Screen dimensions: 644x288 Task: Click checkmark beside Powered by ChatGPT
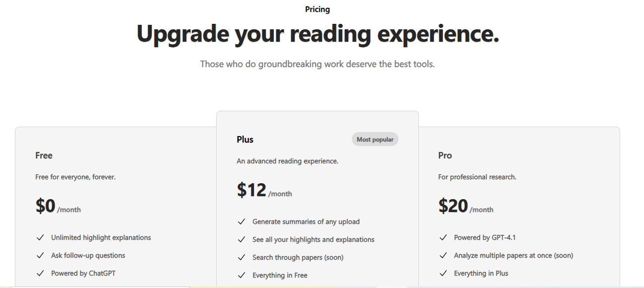pyautogui.click(x=40, y=274)
